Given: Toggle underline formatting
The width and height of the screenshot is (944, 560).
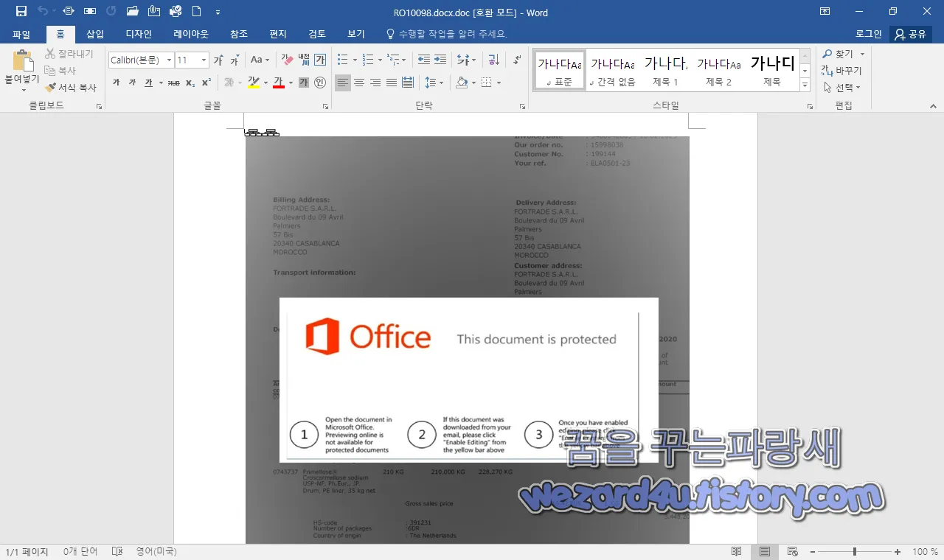Looking at the screenshot, I should (148, 83).
